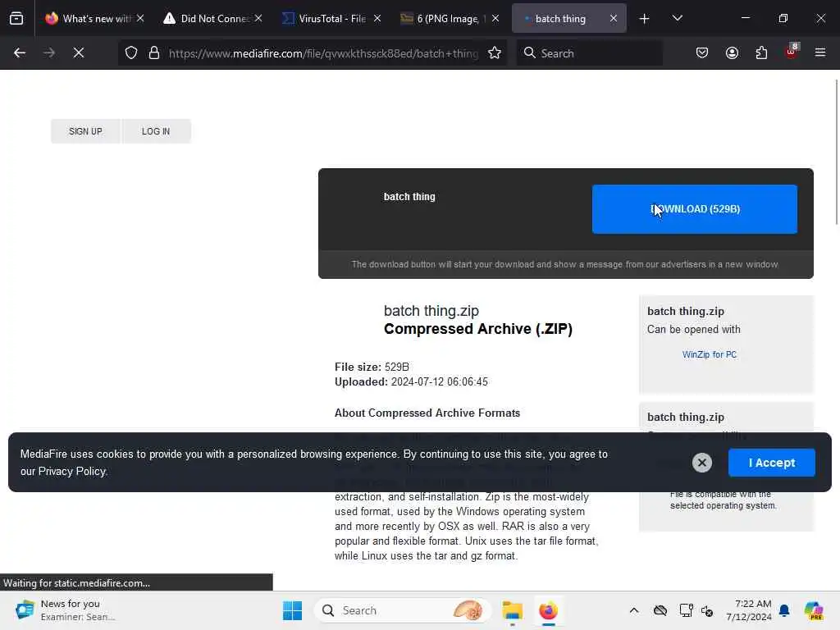Image resolution: width=840 pixels, height=630 pixels.
Task: Click "About Compressed Archive Formats" heading
Action: pyautogui.click(x=427, y=413)
